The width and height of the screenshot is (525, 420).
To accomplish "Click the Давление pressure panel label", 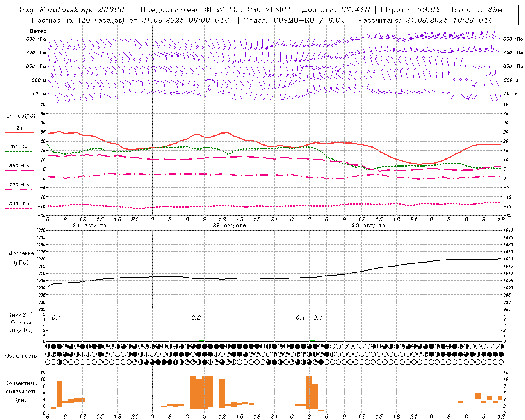I will coord(21,253).
